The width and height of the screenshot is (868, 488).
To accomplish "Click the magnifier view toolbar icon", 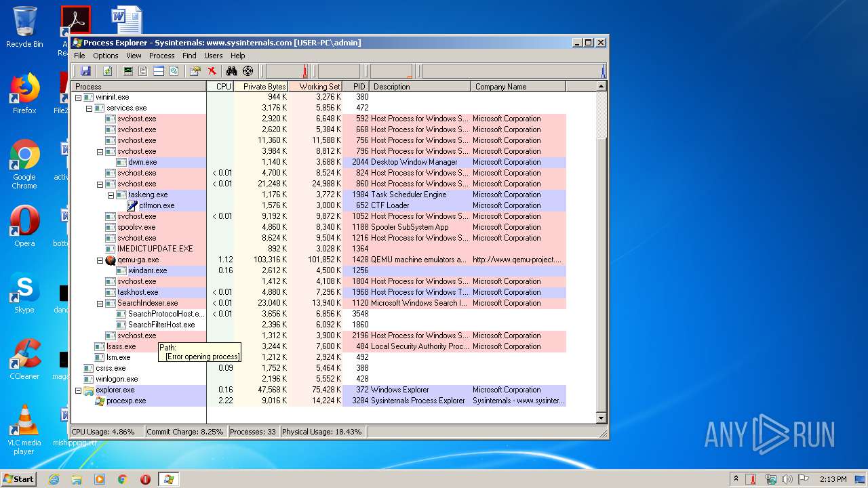I will (174, 71).
